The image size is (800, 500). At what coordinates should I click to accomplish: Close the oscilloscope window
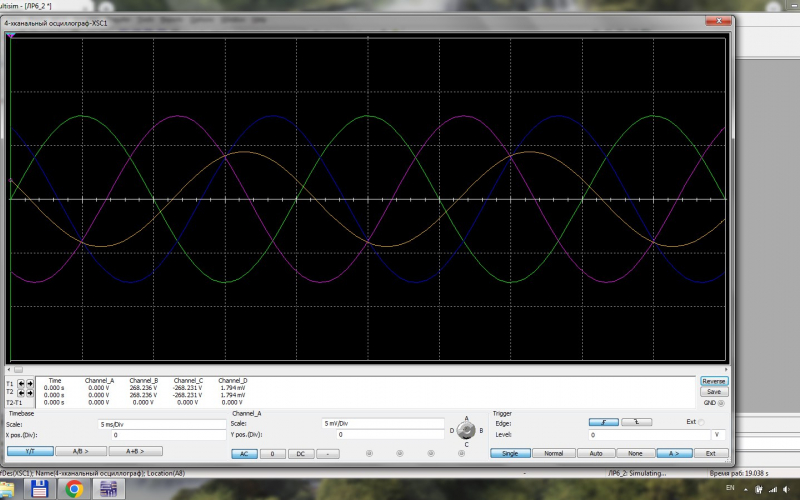pyautogui.click(x=719, y=20)
